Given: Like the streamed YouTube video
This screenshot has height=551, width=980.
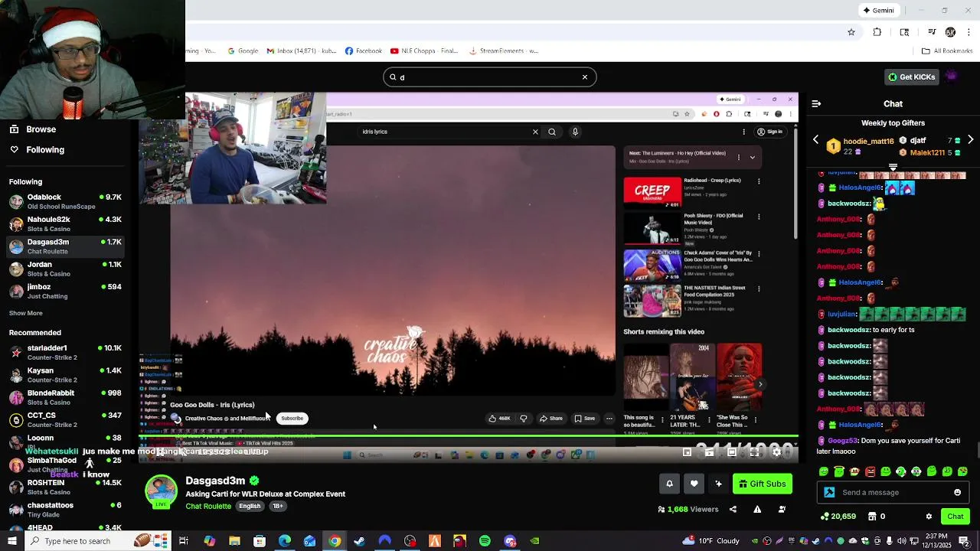Looking at the screenshot, I should click(499, 419).
